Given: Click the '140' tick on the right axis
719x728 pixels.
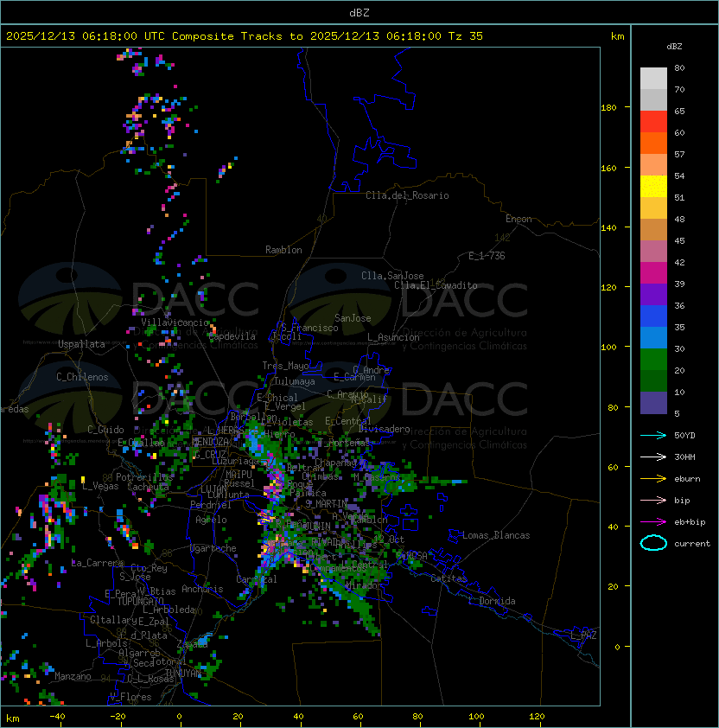Looking at the screenshot, I should (608, 227).
